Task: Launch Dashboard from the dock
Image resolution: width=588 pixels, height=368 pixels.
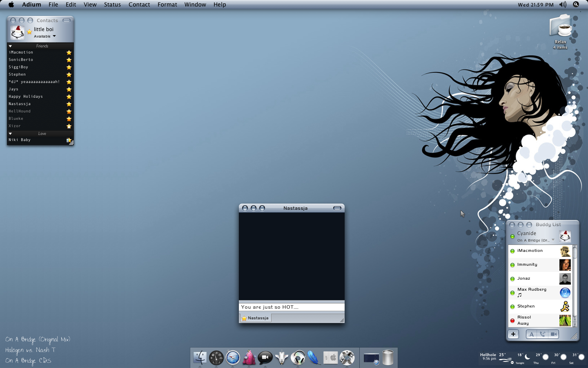Action: tap(216, 358)
